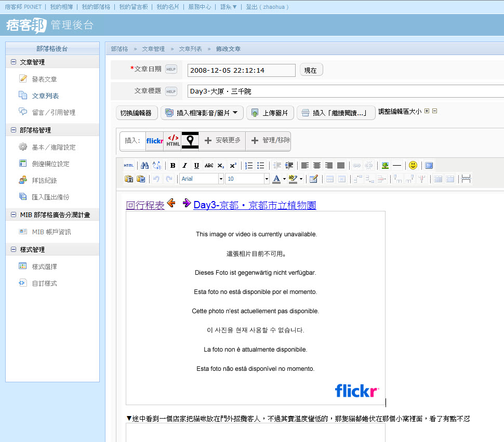Click the 上傳圖片 upload button
The width and height of the screenshot is (504, 442).
click(270, 113)
